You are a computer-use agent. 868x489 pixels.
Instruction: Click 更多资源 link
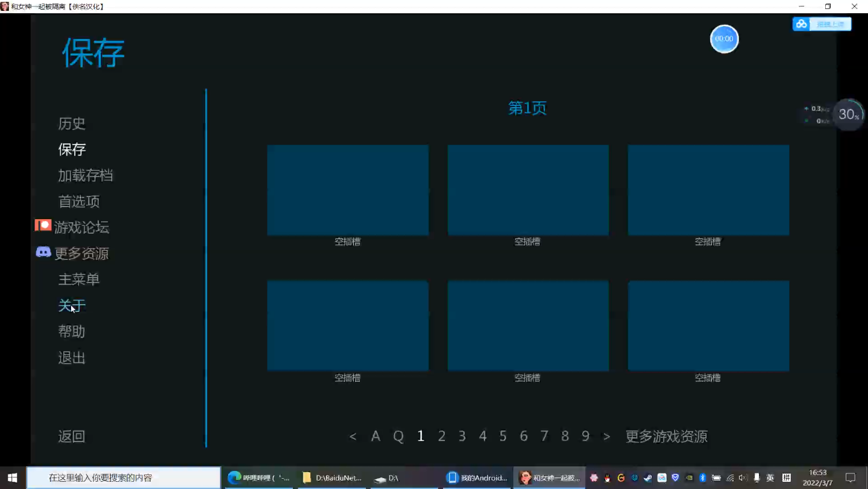click(x=81, y=254)
